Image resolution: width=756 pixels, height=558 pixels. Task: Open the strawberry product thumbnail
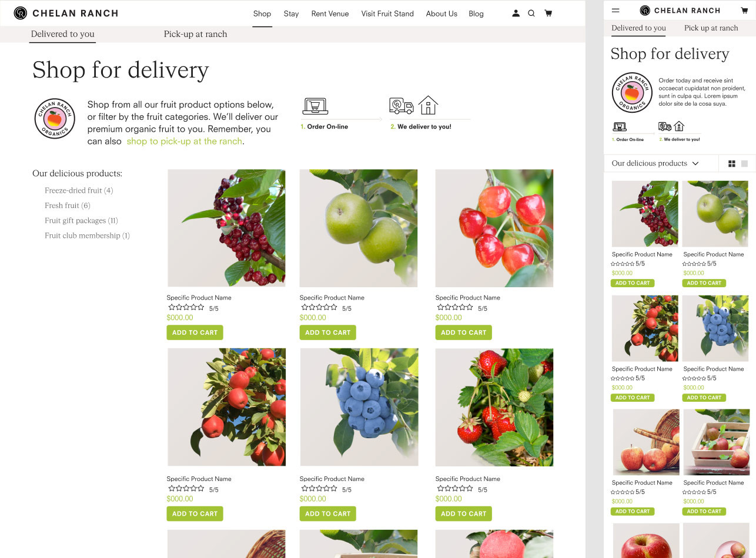pyautogui.click(x=494, y=407)
